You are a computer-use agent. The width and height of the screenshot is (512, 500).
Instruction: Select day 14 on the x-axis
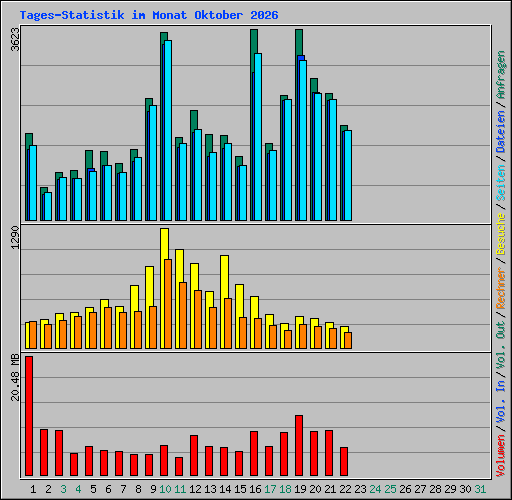(x=225, y=489)
